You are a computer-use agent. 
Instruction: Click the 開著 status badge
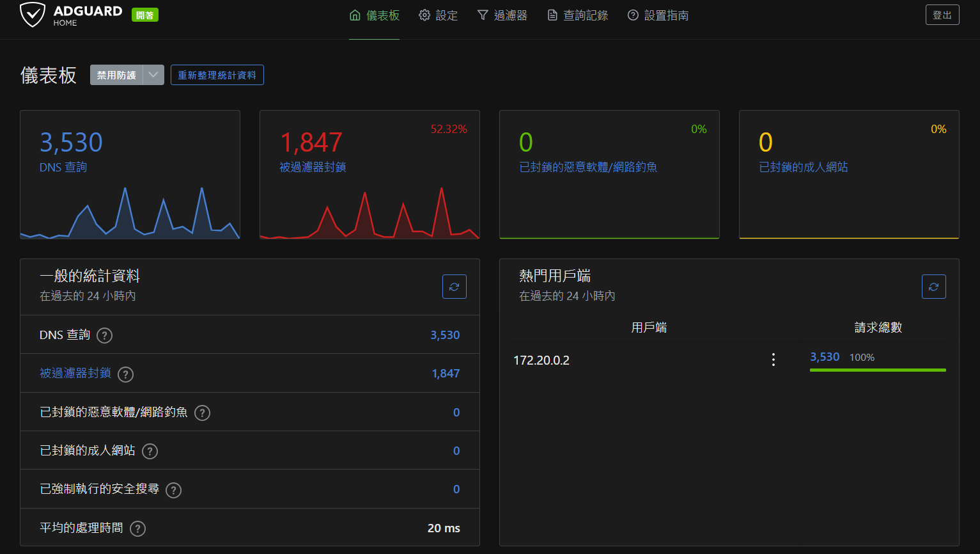(145, 15)
